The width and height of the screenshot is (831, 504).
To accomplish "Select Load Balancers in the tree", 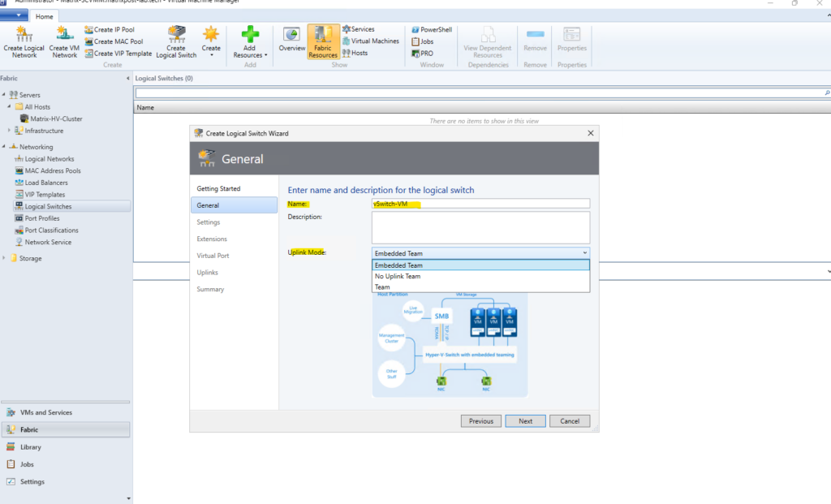I will pos(41,183).
